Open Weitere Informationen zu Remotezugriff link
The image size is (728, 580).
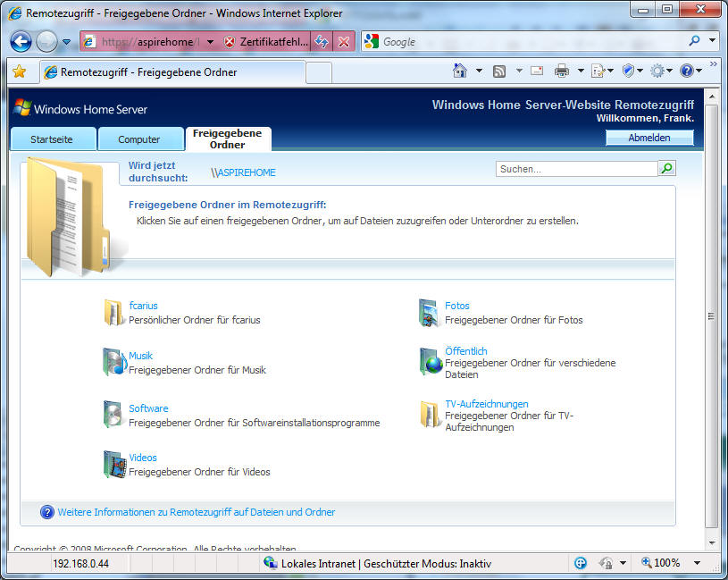tap(197, 512)
